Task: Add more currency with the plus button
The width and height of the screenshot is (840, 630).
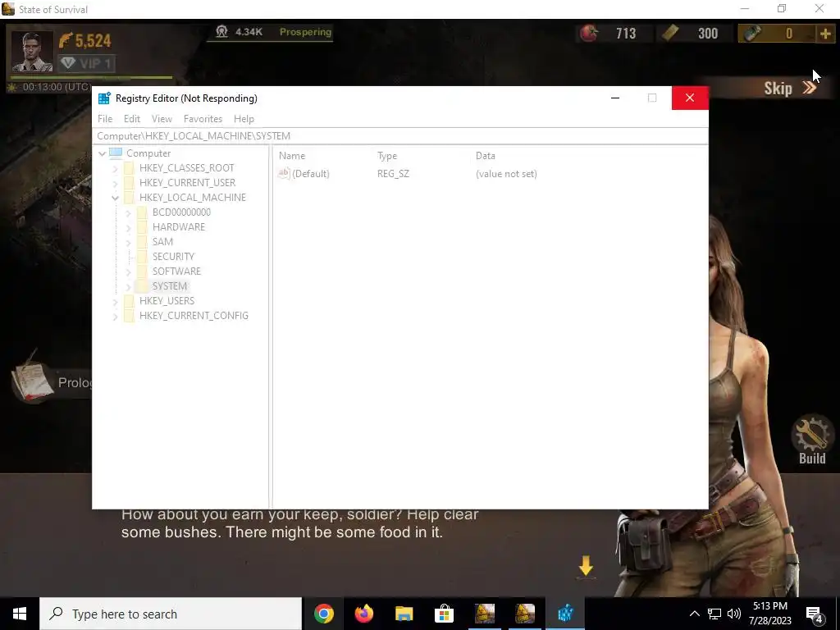Action: pyautogui.click(x=825, y=34)
